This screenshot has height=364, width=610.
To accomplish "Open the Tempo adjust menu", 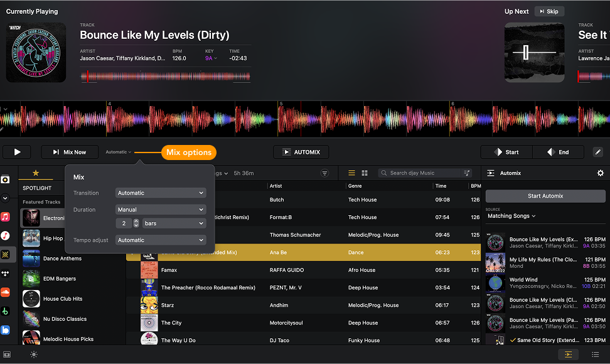I will click(x=161, y=240).
